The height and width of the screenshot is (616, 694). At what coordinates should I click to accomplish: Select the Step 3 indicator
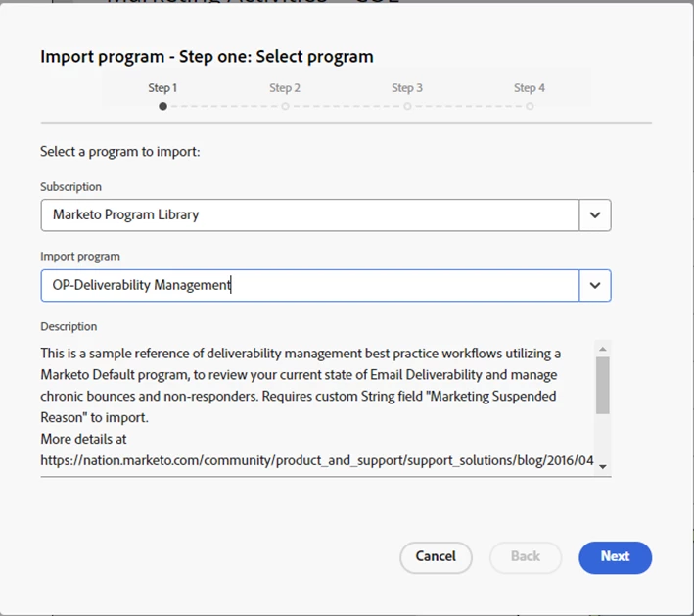pyautogui.click(x=407, y=106)
